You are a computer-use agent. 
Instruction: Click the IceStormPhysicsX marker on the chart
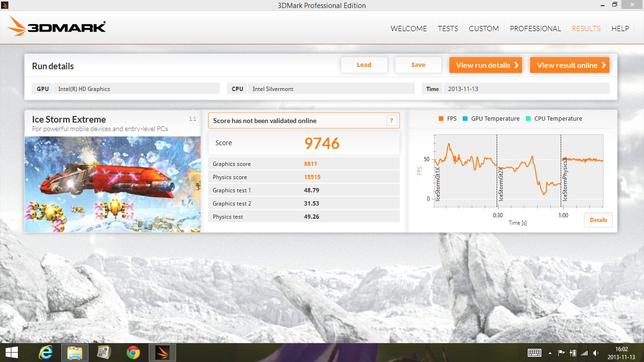point(564,180)
